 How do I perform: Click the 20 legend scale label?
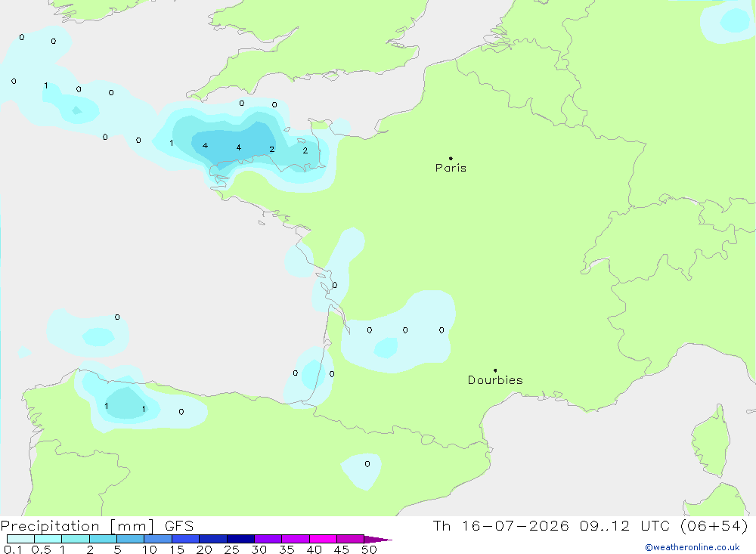204,549
